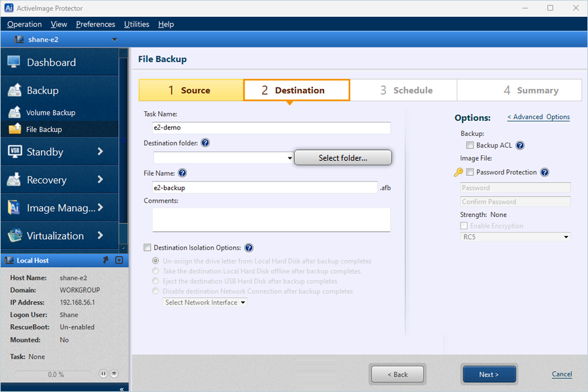This screenshot has height=392, width=588.
Task: Open the View menu
Action: pos(59,24)
